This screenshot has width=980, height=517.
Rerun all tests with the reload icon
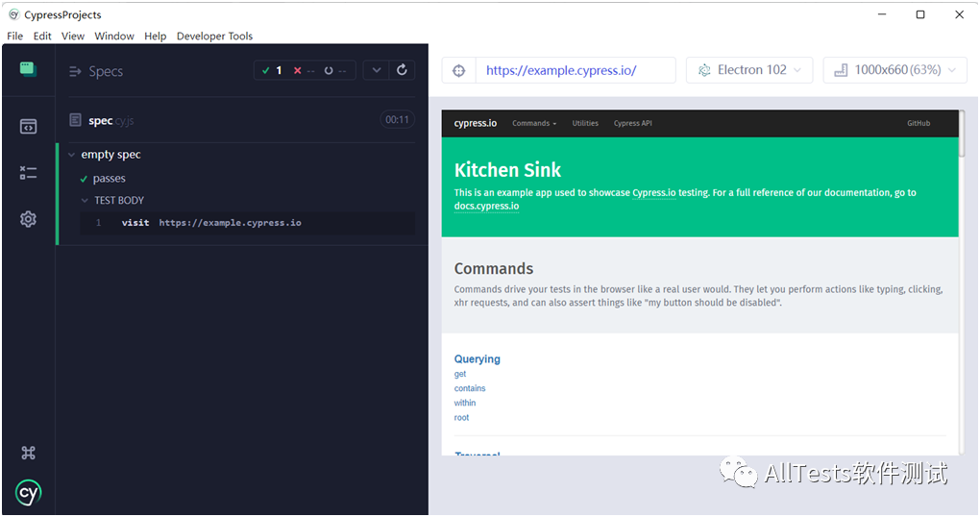(402, 70)
